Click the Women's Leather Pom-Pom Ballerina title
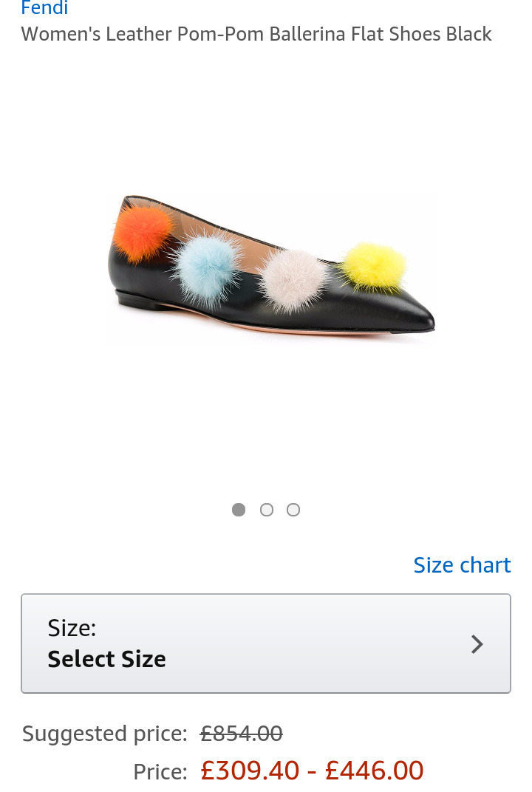Image resolution: width=532 pixels, height=792 pixels. tap(256, 34)
